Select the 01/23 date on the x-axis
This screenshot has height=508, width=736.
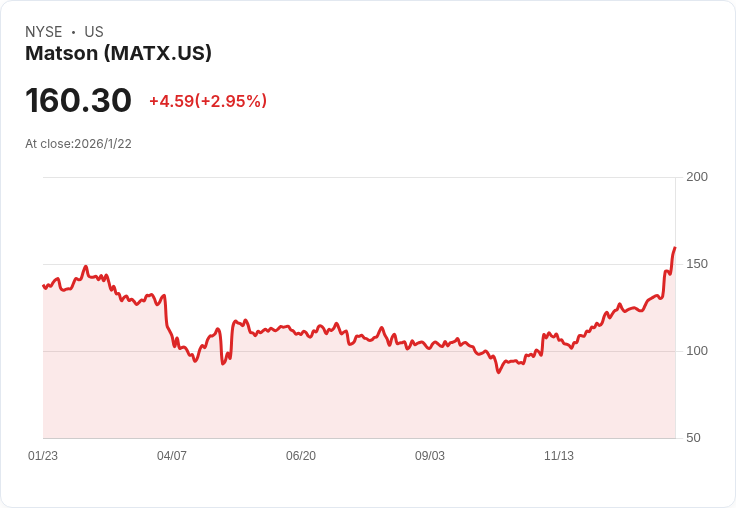pyautogui.click(x=43, y=456)
